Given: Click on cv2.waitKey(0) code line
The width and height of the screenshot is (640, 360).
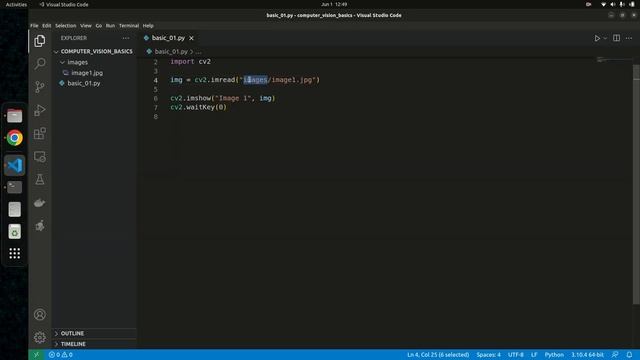Looking at the screenshot, I should [198, 107].
